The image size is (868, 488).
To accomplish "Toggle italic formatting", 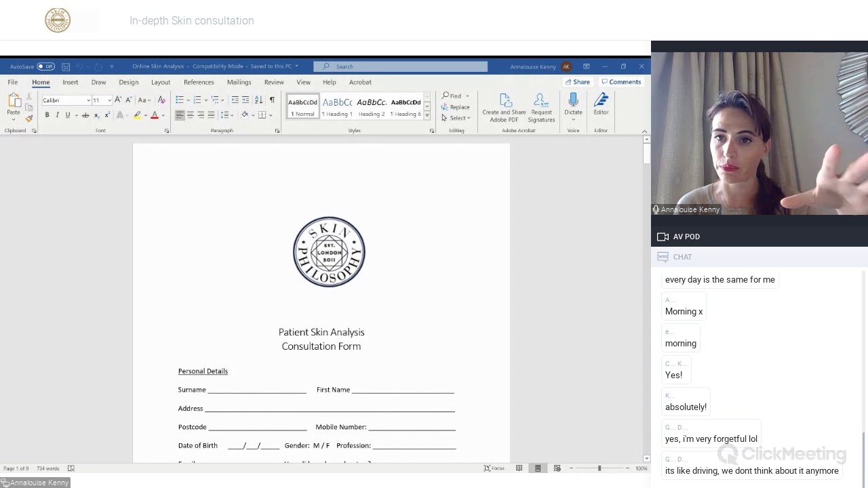I will (x=57, y=115).
